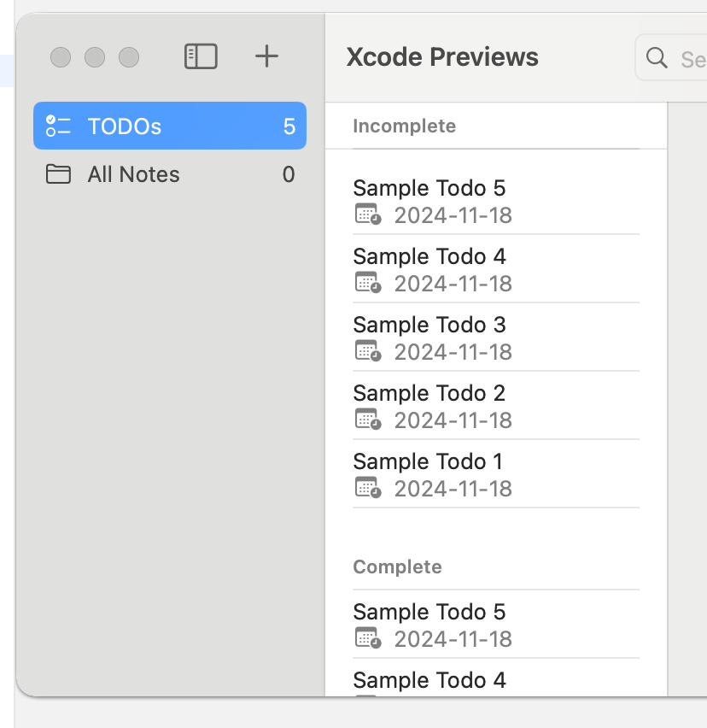707x728 pixels.
Task: Click the Complete section header
Action: [397, 567]
